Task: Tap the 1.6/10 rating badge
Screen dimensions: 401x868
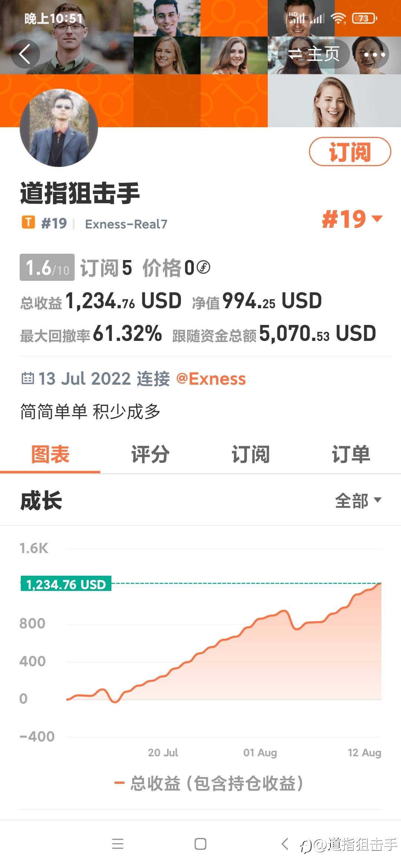Action: pos(47,267)
